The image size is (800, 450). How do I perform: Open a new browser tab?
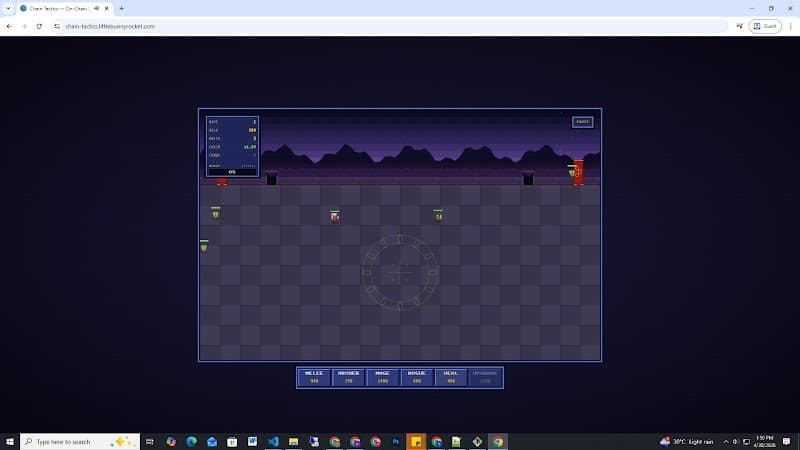click(x=121, y=8)
